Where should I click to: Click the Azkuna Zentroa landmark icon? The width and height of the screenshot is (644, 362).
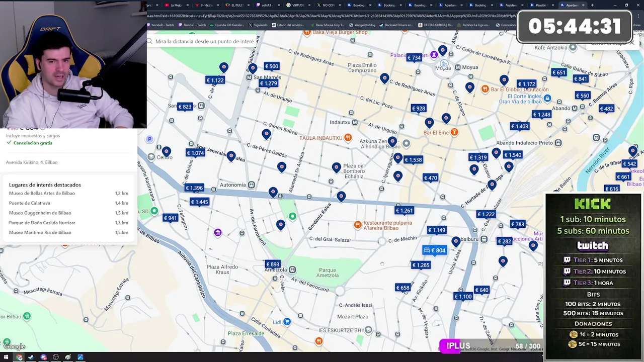406,143
